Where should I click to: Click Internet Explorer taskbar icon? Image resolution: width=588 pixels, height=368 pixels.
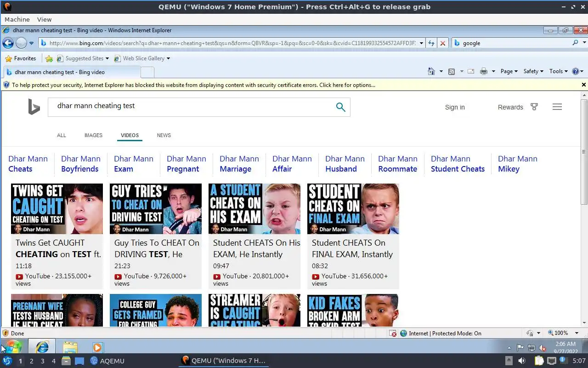42,346
